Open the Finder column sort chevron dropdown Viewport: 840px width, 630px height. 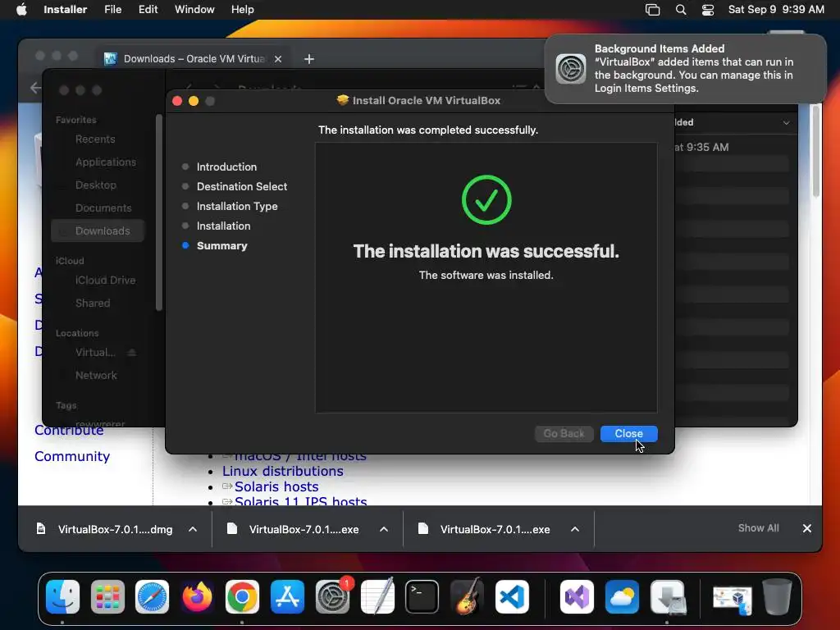pyautogui.click(x=786, y=123)
